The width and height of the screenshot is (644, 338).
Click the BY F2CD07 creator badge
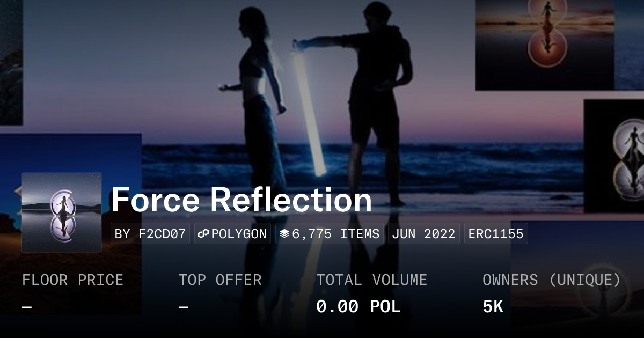150,234
